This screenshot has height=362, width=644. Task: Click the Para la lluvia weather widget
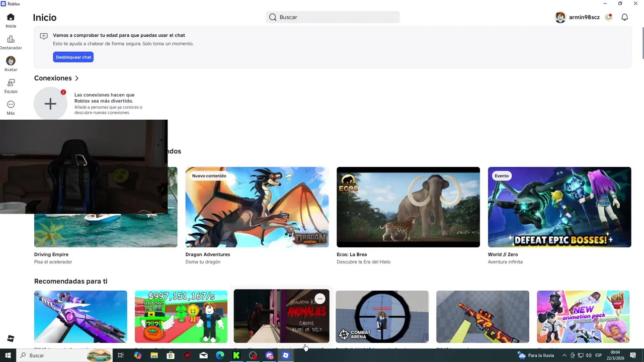pyautogui.click(x=536, y=355)
